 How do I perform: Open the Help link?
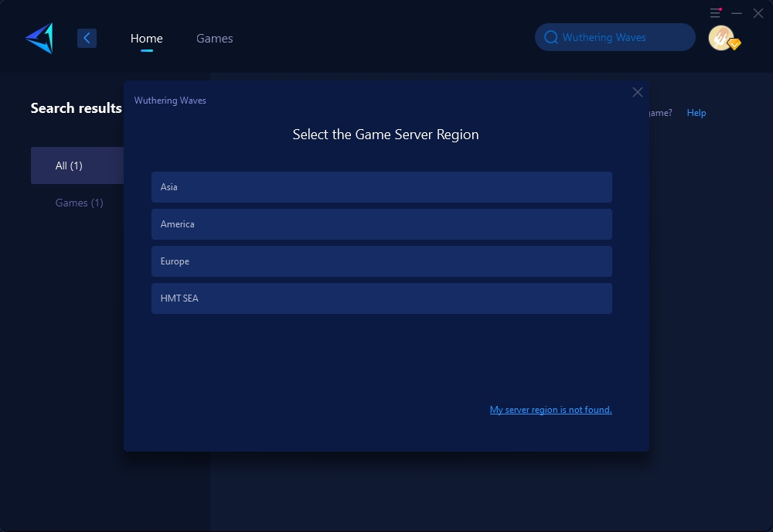(x=696, y=113)
